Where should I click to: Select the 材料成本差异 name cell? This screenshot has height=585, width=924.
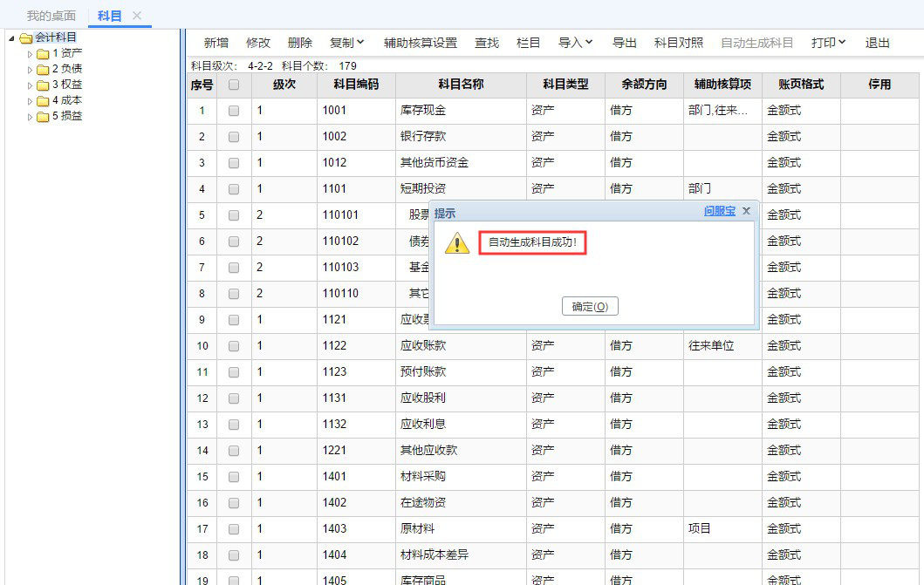point(461,555)
